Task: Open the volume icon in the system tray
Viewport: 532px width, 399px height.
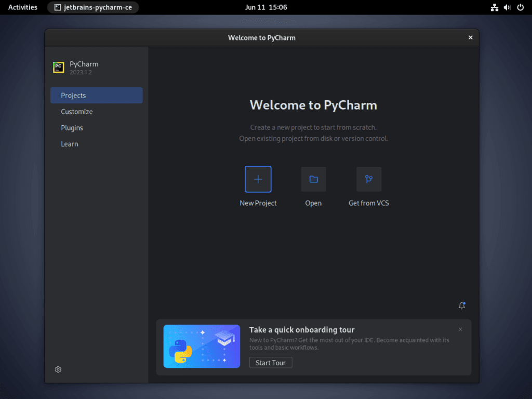Action: pyautogui.click(x=507, y=7)
